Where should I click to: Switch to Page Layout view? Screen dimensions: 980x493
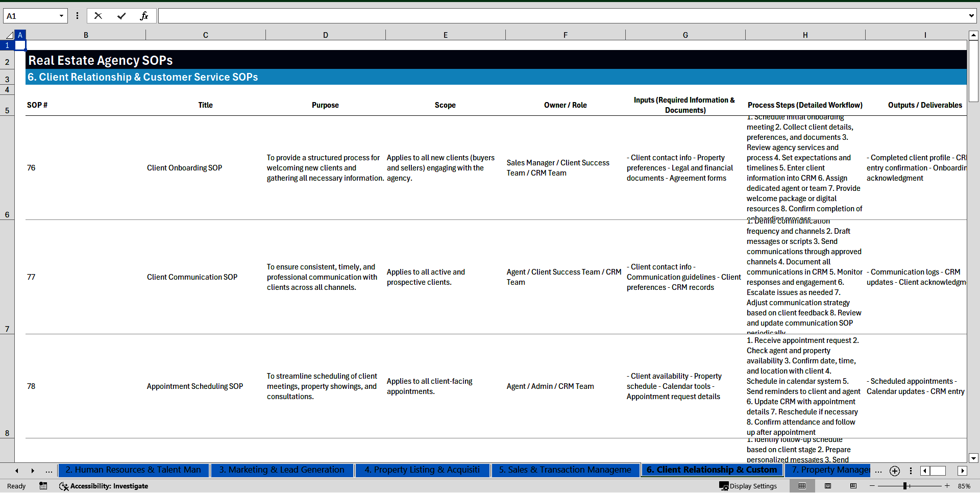coord(828,486)
